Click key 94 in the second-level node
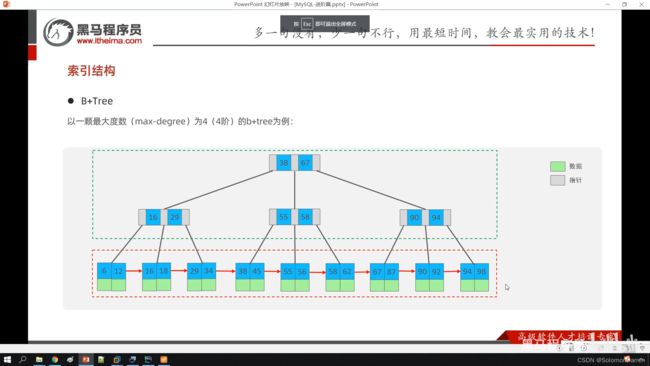650x366 pixels. pyautogui.click(x=436, y=217)
